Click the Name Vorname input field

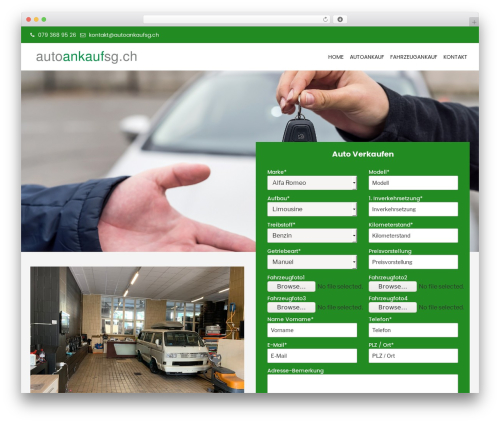click(312, 330)
